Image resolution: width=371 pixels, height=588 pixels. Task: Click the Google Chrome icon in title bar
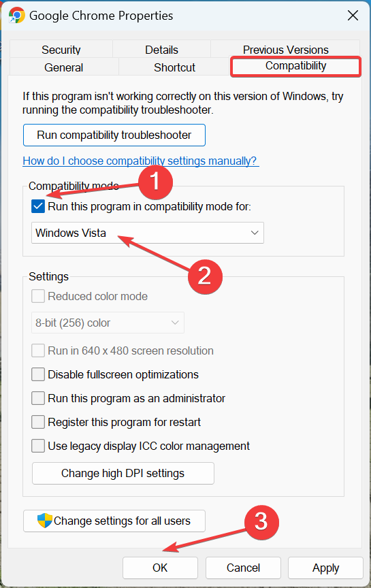(17, 16)
